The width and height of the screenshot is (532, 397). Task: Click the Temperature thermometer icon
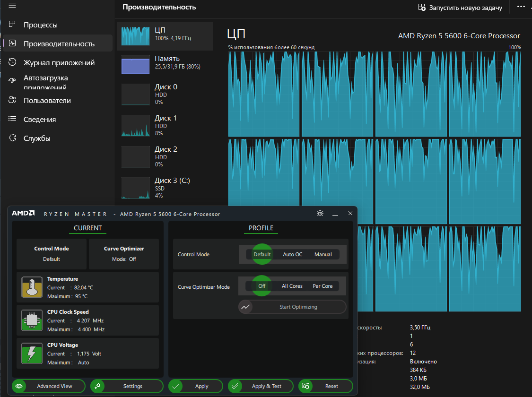click(x=32, y=287)
